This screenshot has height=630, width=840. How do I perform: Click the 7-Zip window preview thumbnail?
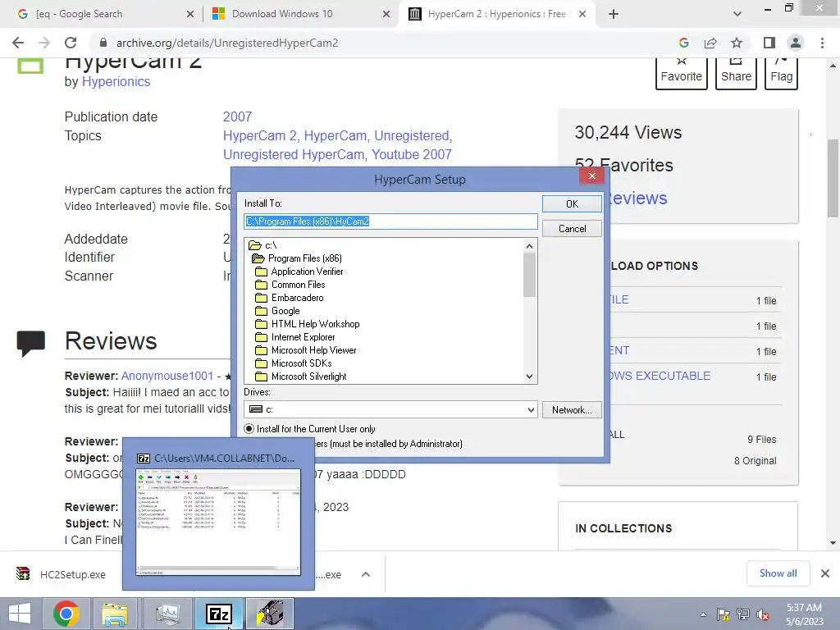tap(218, 523)
